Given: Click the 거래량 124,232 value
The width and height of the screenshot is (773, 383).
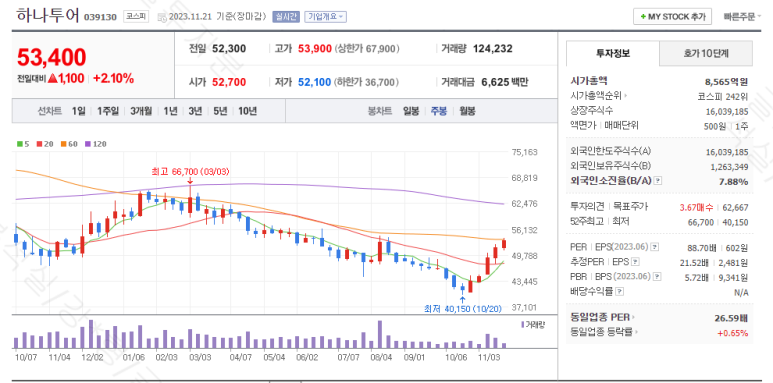Looking at the screenshot, I should coord(492,48).
